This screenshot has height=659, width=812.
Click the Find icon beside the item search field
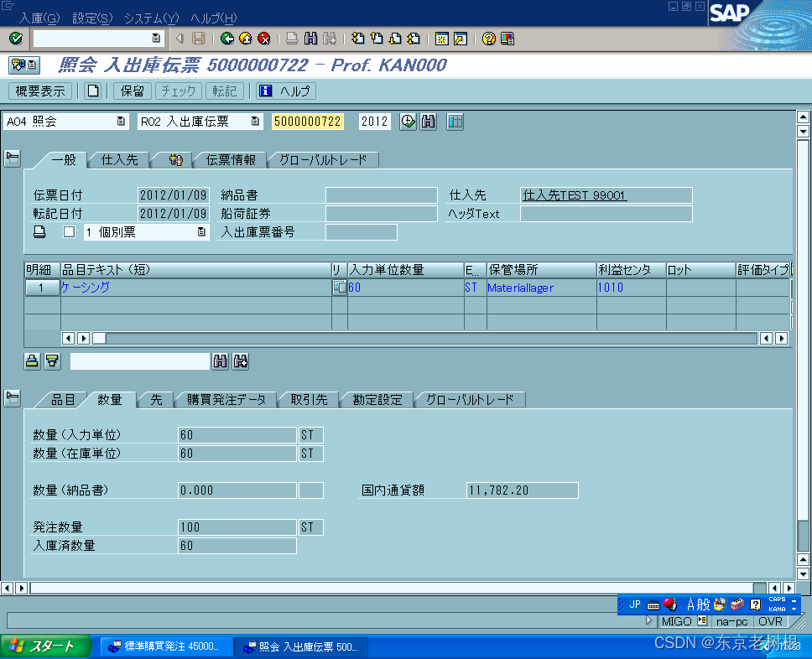220,361
